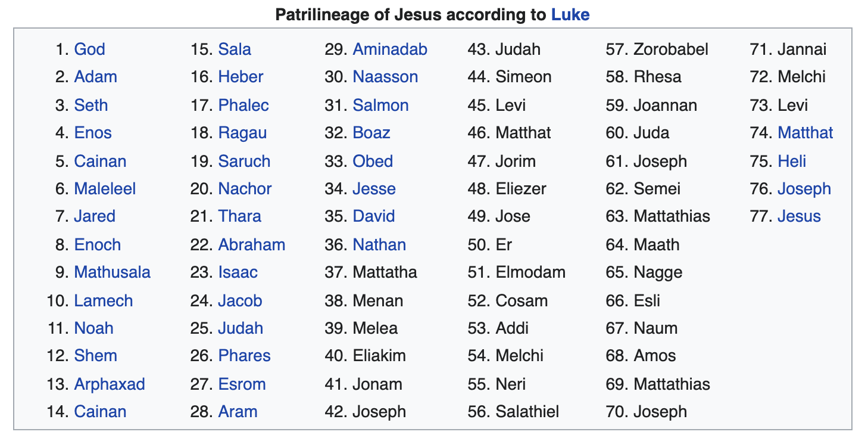
Task: Select the Noah link
Action: 93,328
